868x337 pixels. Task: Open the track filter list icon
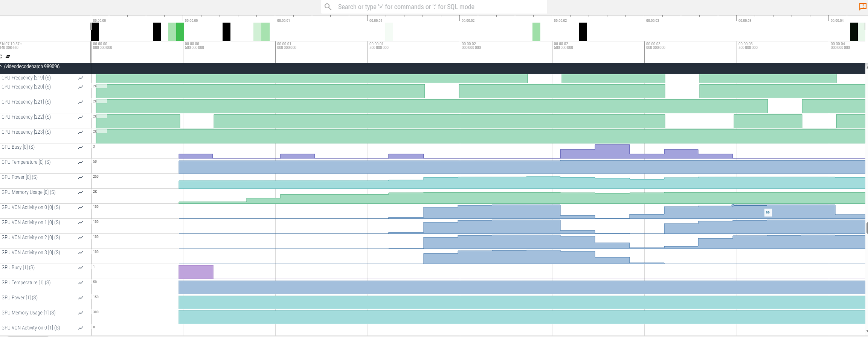8,56
